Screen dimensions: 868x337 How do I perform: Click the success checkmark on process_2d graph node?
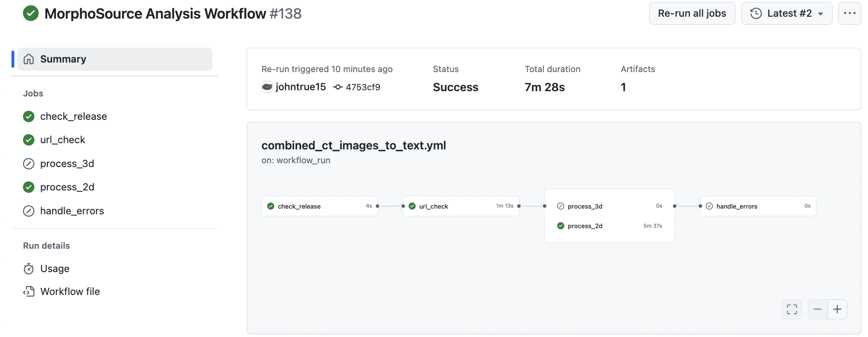(561, 226)
